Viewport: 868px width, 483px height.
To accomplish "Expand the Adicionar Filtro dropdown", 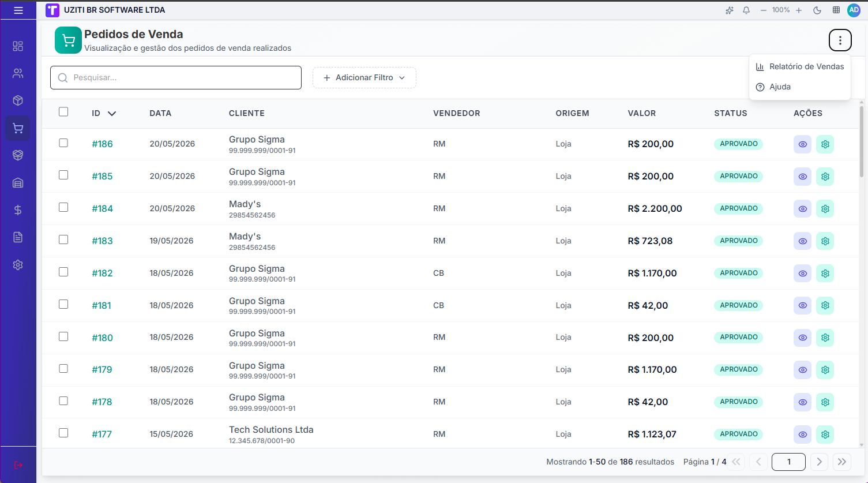I will (x=365, y=77).
